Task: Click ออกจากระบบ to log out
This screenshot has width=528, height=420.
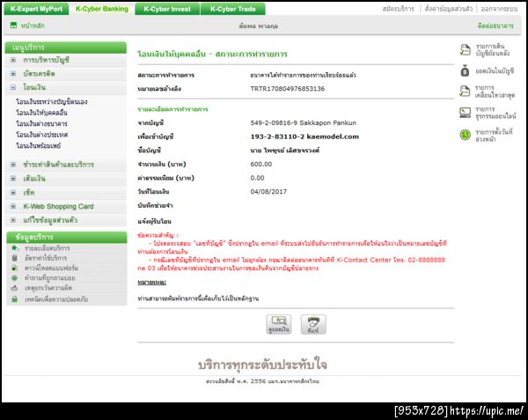Action: [x=499, y=9]
